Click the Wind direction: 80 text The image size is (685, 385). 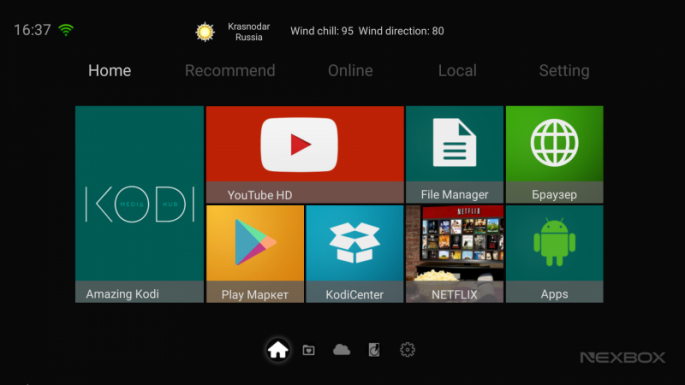401,31
